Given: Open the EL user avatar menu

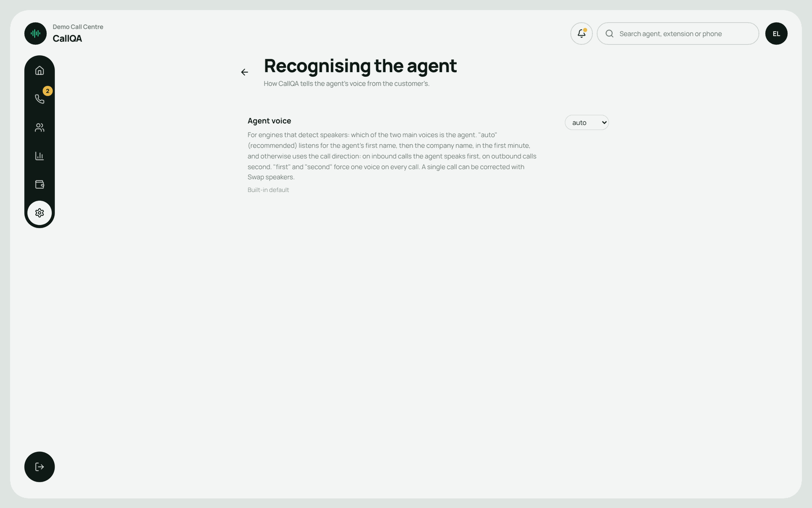Looking at the screenshot, I should pos(776,34).
